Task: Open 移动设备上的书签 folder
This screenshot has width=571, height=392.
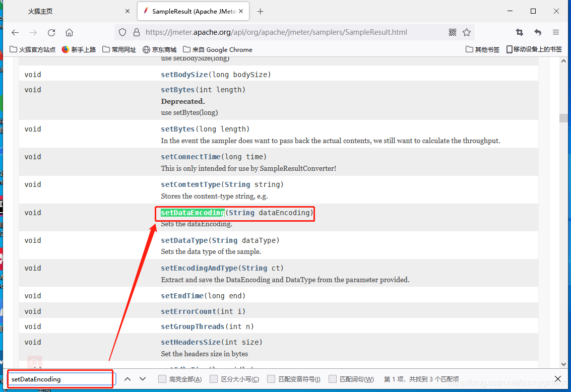Action: click(x=534, y=49)
